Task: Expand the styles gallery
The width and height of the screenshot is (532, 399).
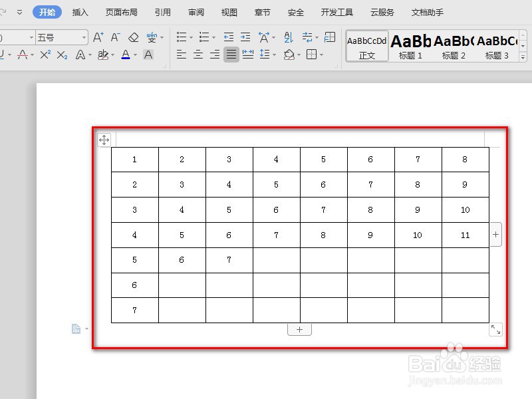Action: 523,58
